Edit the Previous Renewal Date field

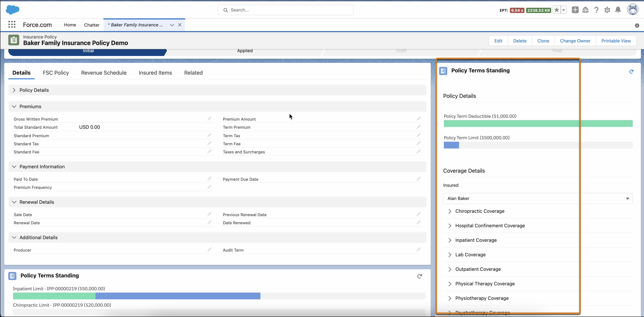click(x=418, y=214)
